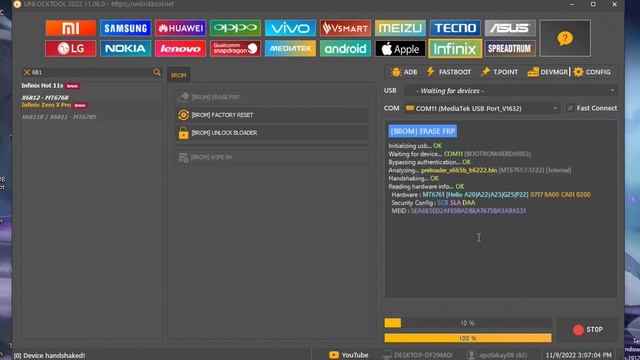Select the Infinix brand tile
640x360 pixels.
click(455, 49)
